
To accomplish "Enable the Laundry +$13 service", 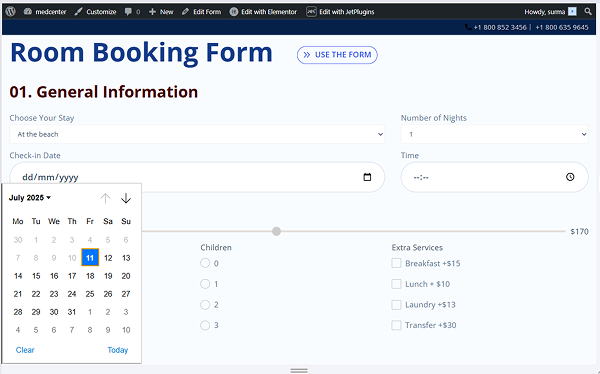I will [x=396, y=304].
